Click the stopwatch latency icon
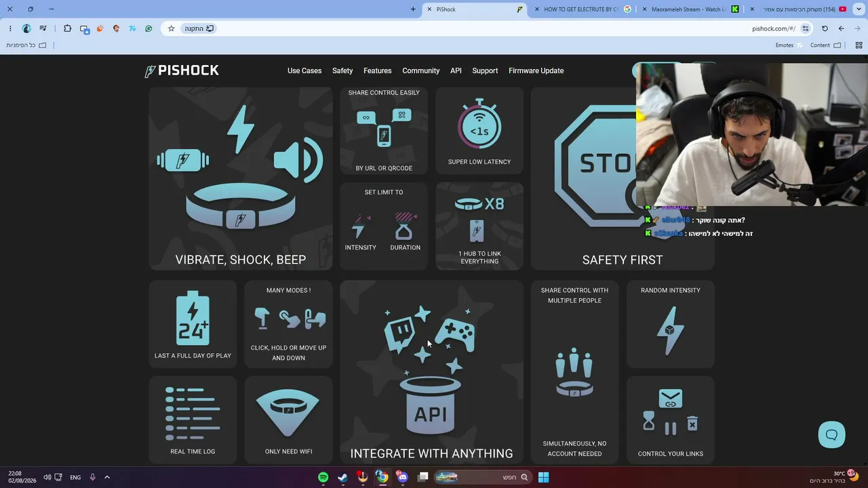Image resolution: width=868 pixels, height=488 pixels. pyautogui.click(x=479, y=124)
